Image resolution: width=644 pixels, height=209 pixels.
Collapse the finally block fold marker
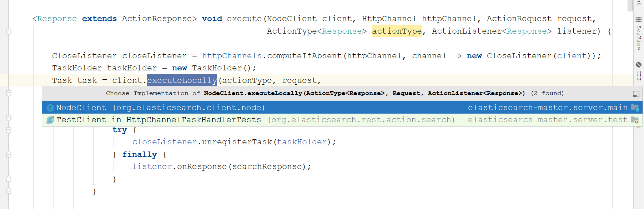9,154
